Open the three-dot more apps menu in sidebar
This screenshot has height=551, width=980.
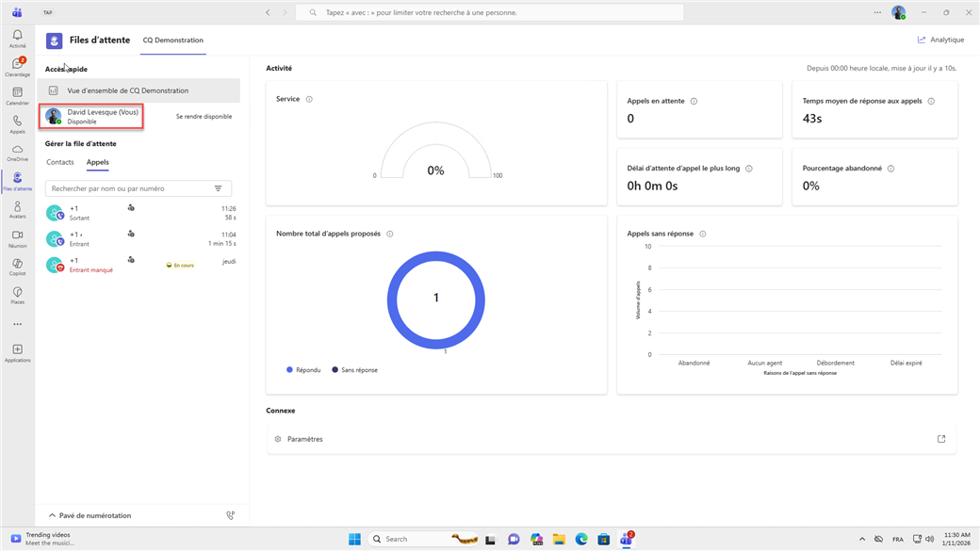click(x=17, y=324)
